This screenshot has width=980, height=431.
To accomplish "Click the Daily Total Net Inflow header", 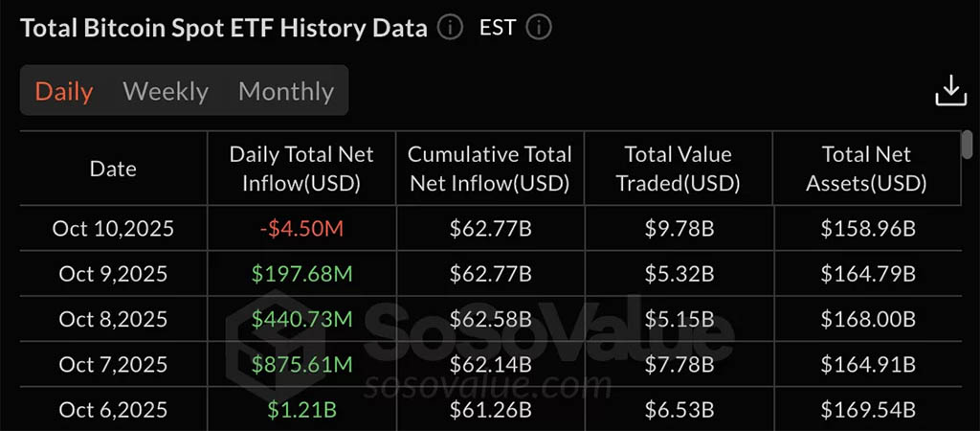I will click(301, 169).
